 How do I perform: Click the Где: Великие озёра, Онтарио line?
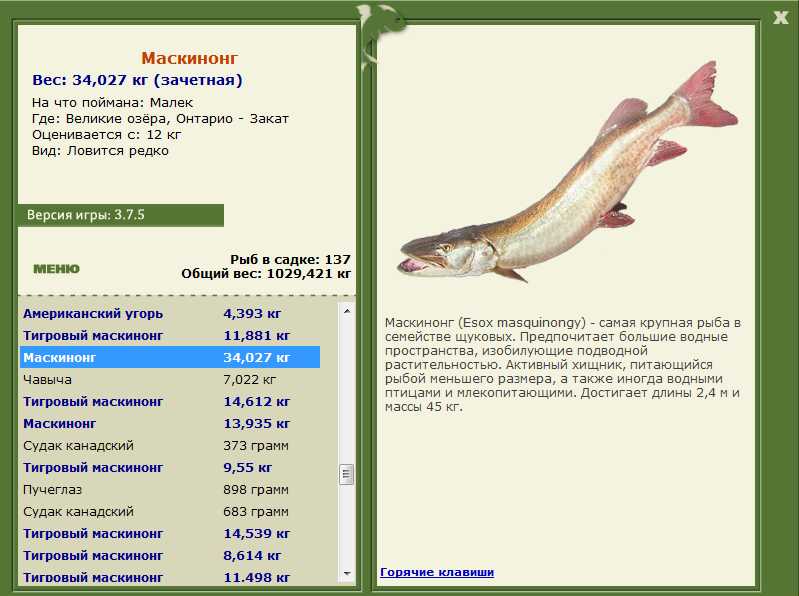pos(160,119)
